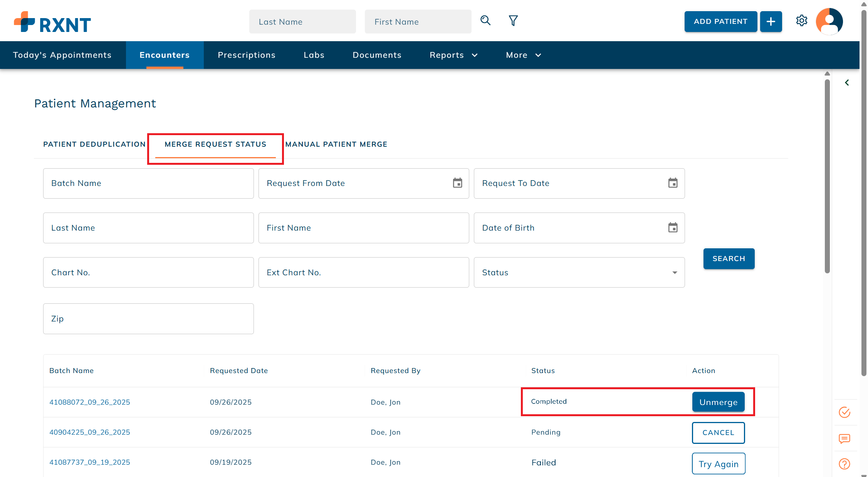Open the chat message sidebar icon
Screen dimensions: 868x477
[844, 439]
